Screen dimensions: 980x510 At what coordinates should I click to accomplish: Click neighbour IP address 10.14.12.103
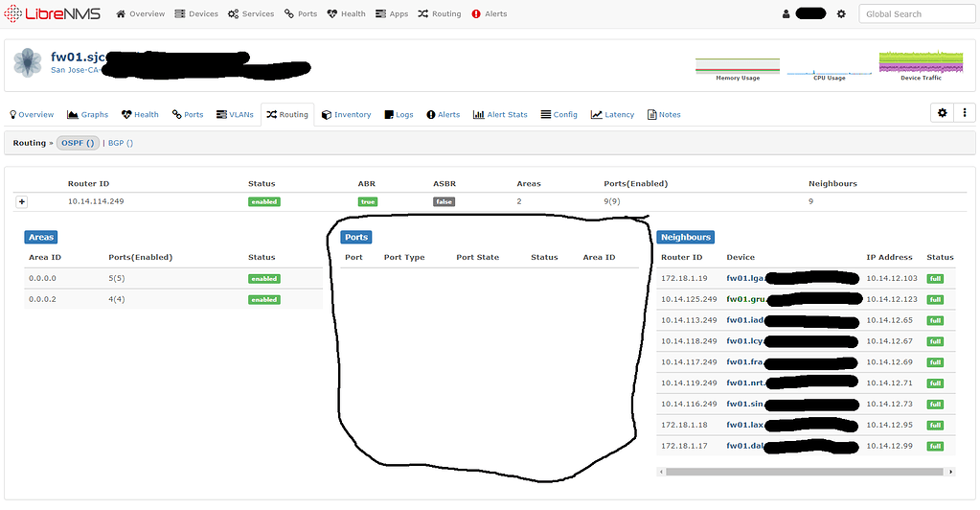(892, 278)
